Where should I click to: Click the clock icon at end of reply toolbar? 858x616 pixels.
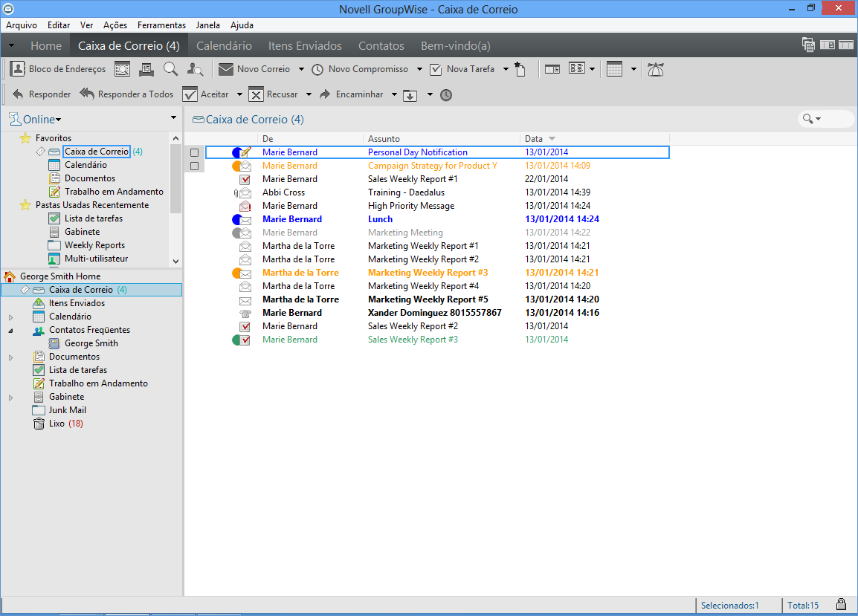pyautogui.click(x=446, y=95)
